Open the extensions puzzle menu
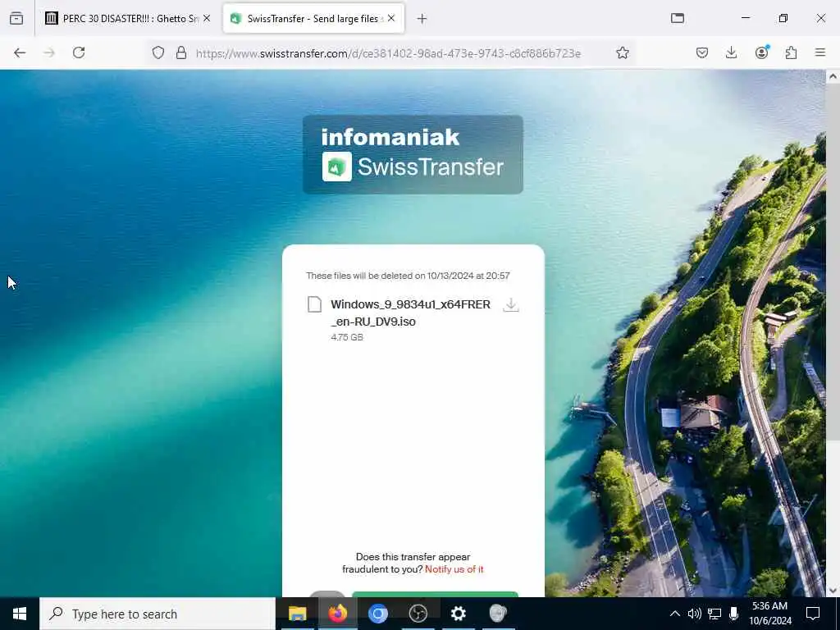This screenshot has width=840, height=630. pos(792,52)
